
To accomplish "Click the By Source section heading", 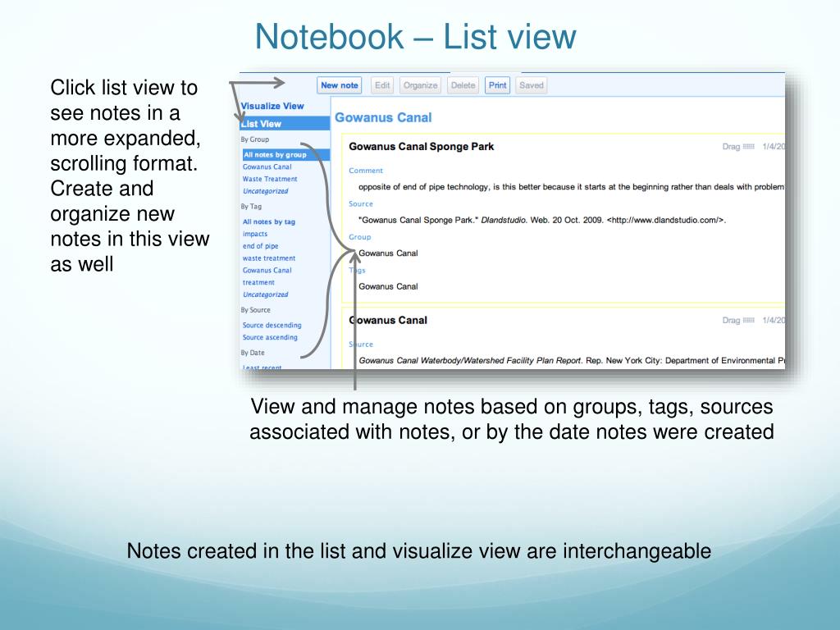I will 256,309.
